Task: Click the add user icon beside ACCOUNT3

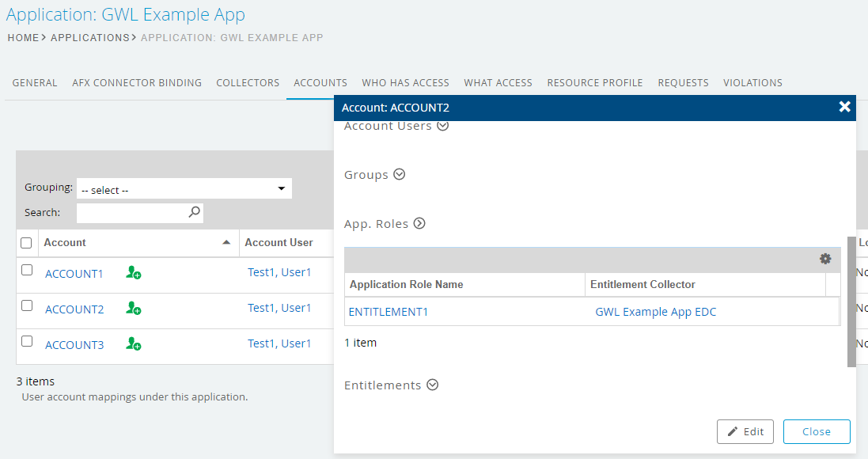Action: click(x=133, y=343)
